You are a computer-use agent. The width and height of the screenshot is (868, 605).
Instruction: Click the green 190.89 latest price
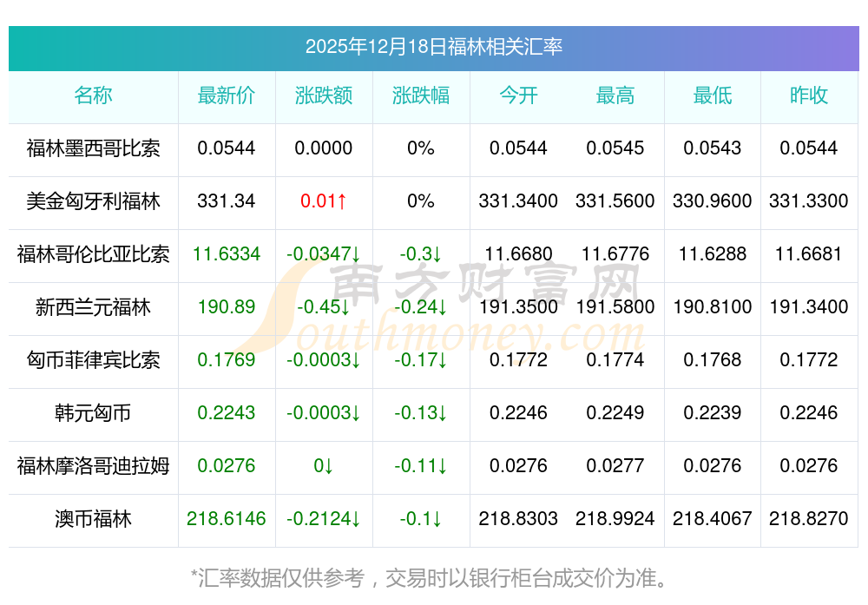pos(227,307)
